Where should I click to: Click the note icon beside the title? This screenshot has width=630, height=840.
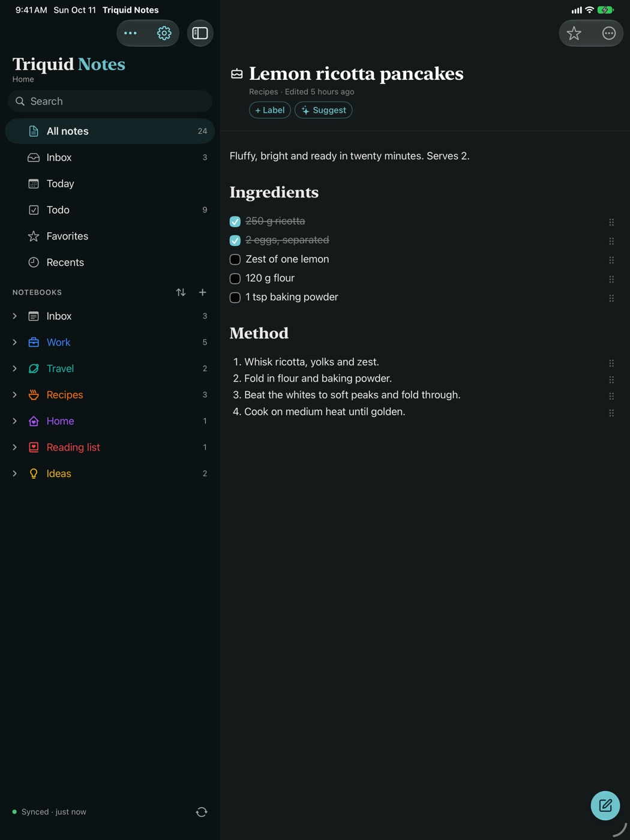(237, 74)
